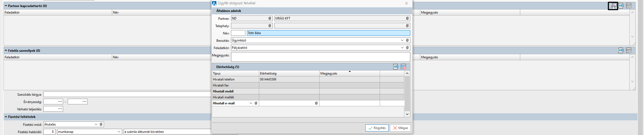Open Fizetési mód dropdown
Viewport: 644px width, 135px height.
pyautogui.click(x=96, y=124)
